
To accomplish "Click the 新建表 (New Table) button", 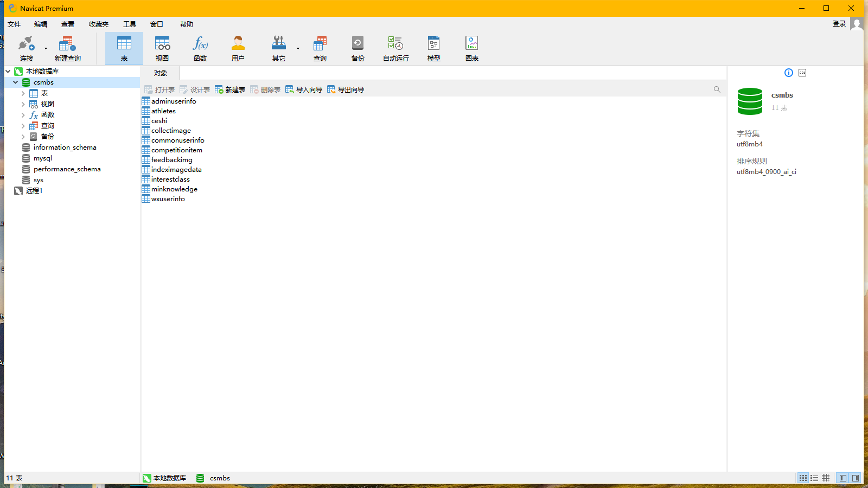I will 230,90.
